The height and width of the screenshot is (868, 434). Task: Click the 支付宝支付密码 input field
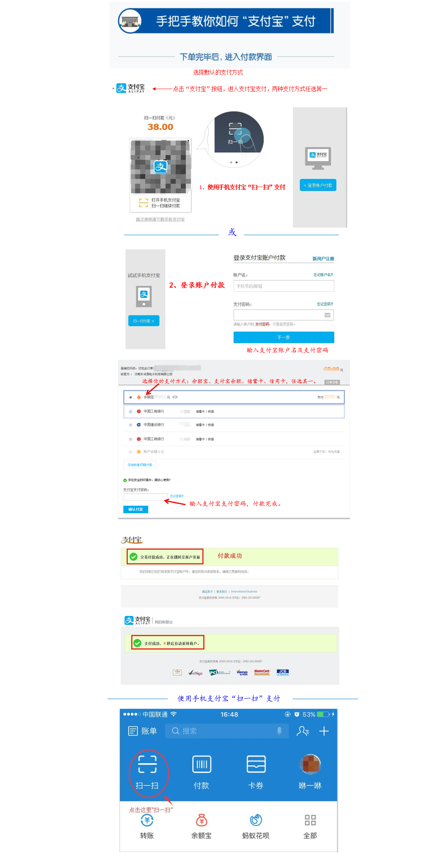[146, 497]
